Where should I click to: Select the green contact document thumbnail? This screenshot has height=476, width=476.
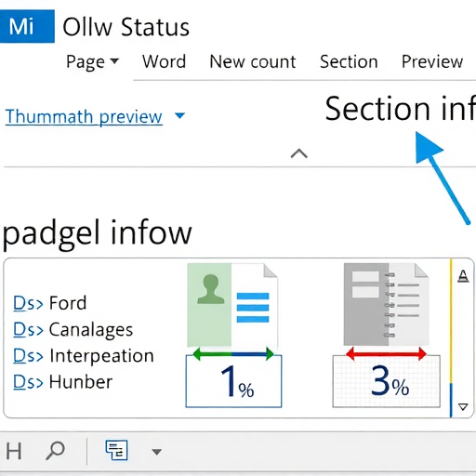232,305
